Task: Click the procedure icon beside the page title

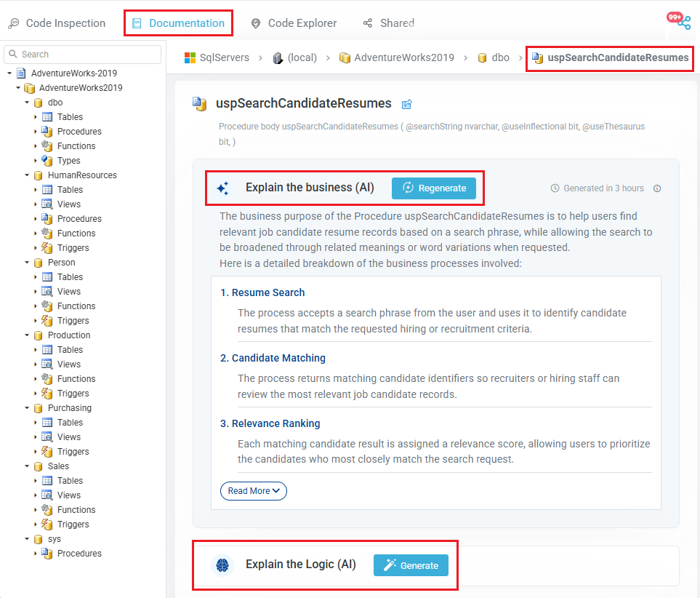Action: point(200,104)
